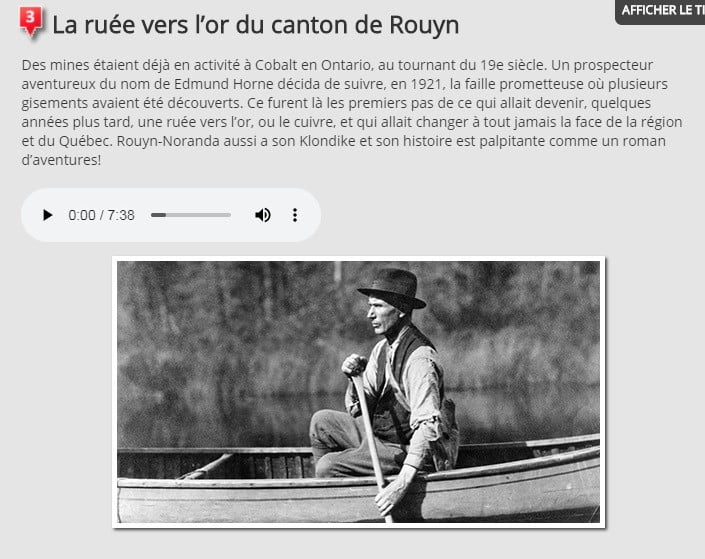The image size is (705, 559).
Task: Click the audio progress bar
Action: tap(191, 215)
